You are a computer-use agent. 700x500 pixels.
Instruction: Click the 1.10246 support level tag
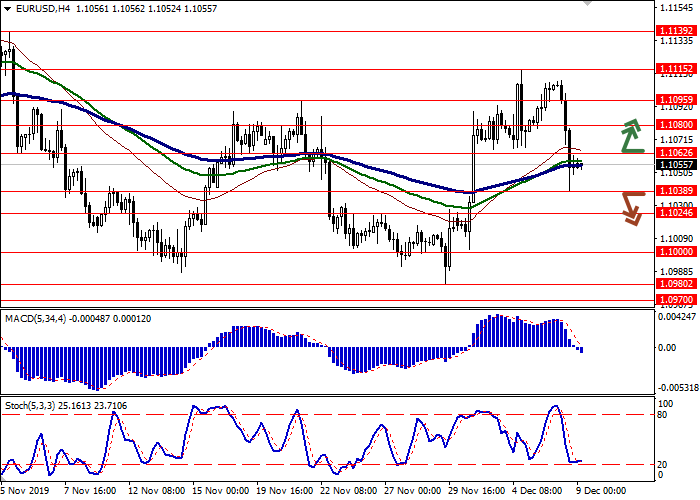coord(676,212)
